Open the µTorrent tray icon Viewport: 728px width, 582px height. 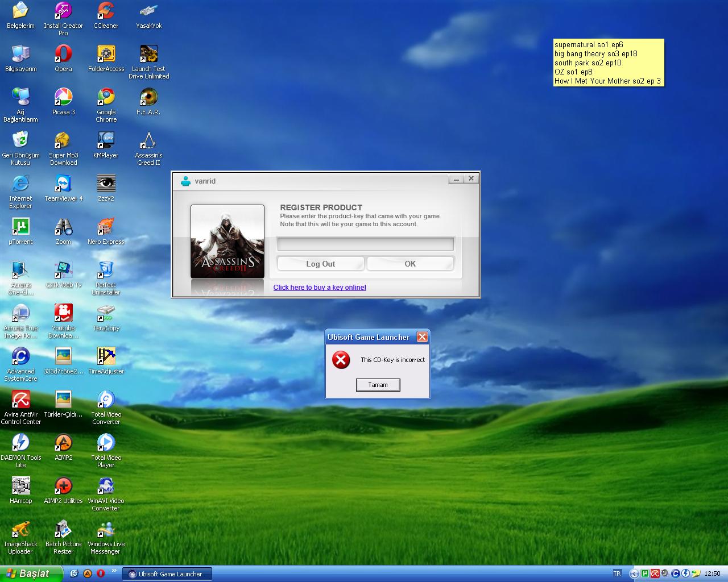645,573
